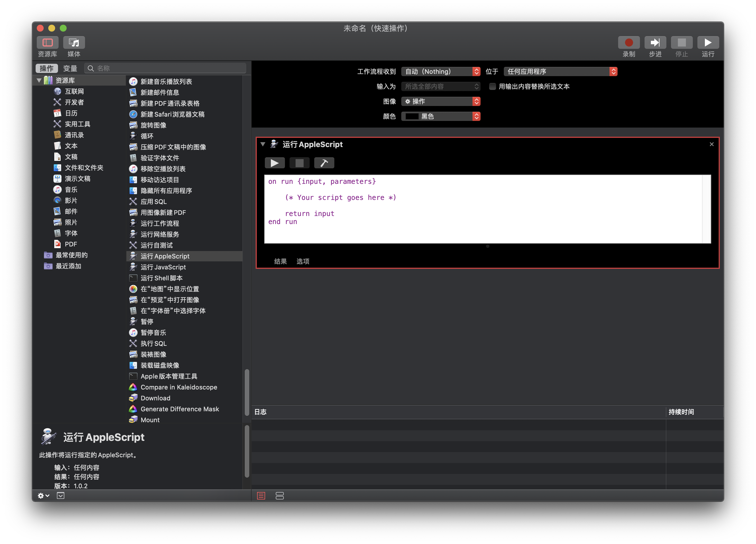This screenshot has height=544, width=756.
Task: Open the 图像 操作 dropdown
Action: click(x=440, y=101)
